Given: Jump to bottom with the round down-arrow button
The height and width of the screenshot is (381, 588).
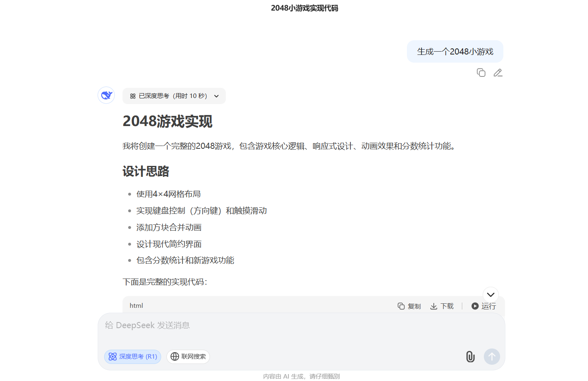Looking at the screenshot, I should pyautogui.click(x=491, y=294).
